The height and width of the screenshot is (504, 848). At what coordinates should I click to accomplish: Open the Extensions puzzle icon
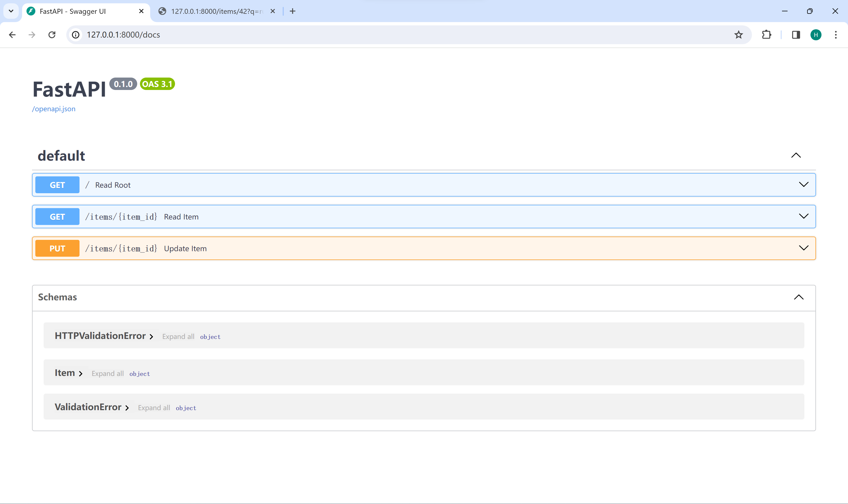pos(767,35)
